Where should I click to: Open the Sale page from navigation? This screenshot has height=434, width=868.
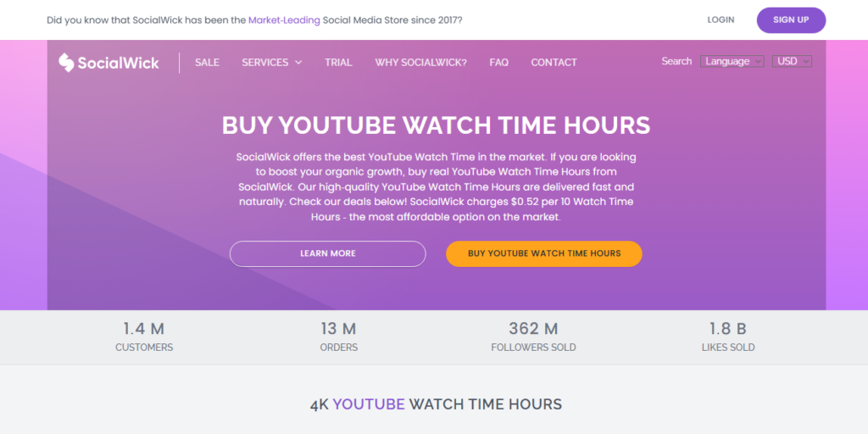pos(207,63)
